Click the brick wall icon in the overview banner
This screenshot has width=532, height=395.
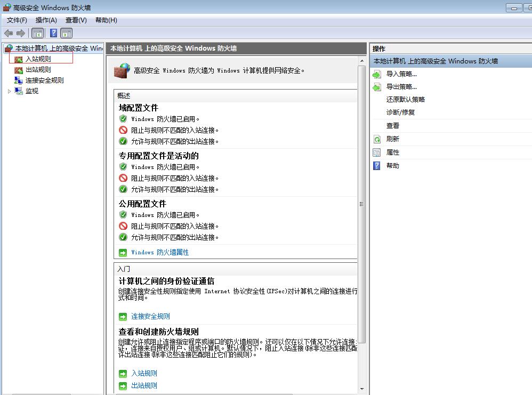pyautogui.click(x=122, y=70)
